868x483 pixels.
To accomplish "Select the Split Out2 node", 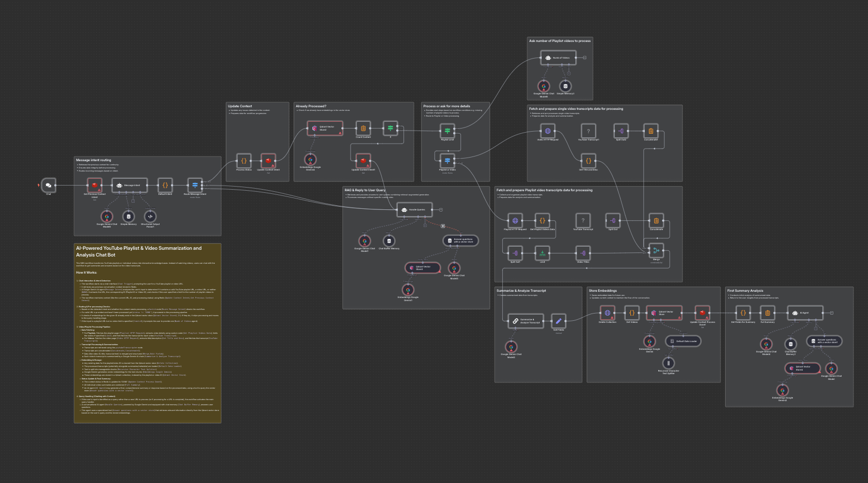I will click(621, 131).
